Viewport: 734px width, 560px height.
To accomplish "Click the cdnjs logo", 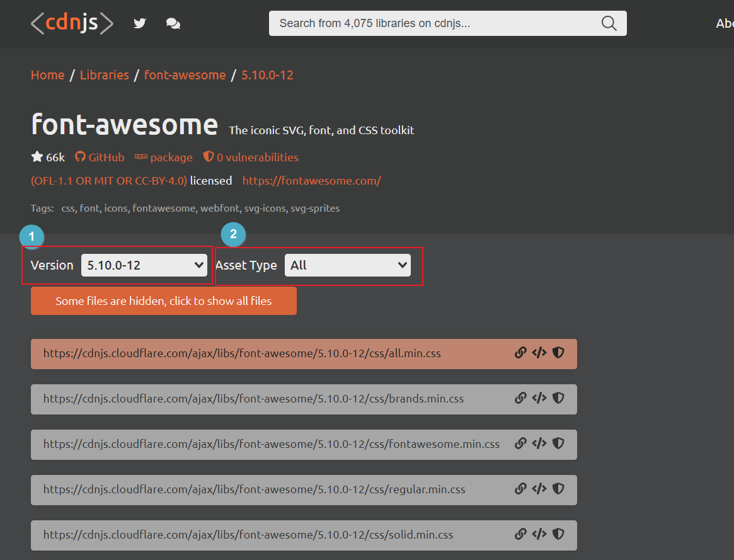I will (72, 23).
